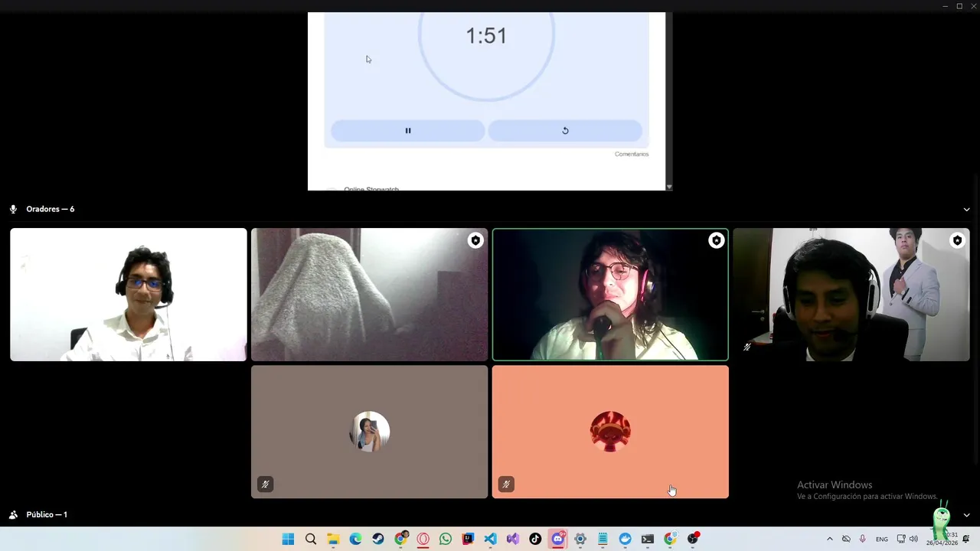Open taskbar clock and date
Viewport: 980px width, 551px height.
(x=942, y=539)
